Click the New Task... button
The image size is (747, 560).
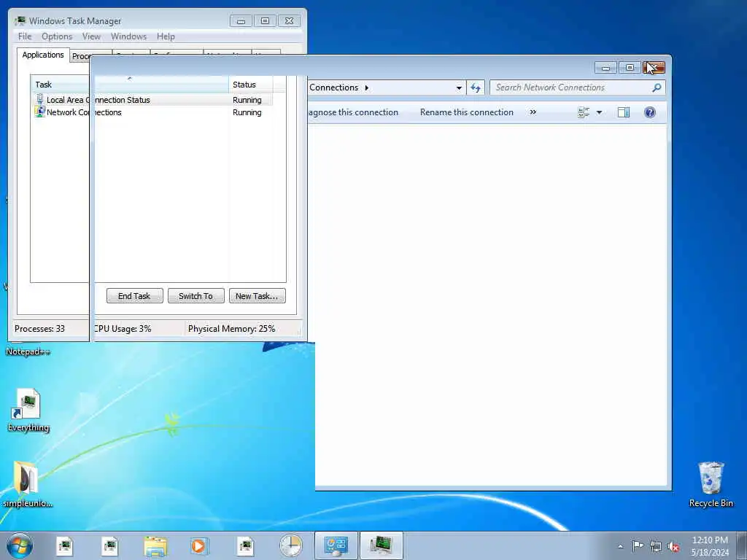[x=258, y=296]
